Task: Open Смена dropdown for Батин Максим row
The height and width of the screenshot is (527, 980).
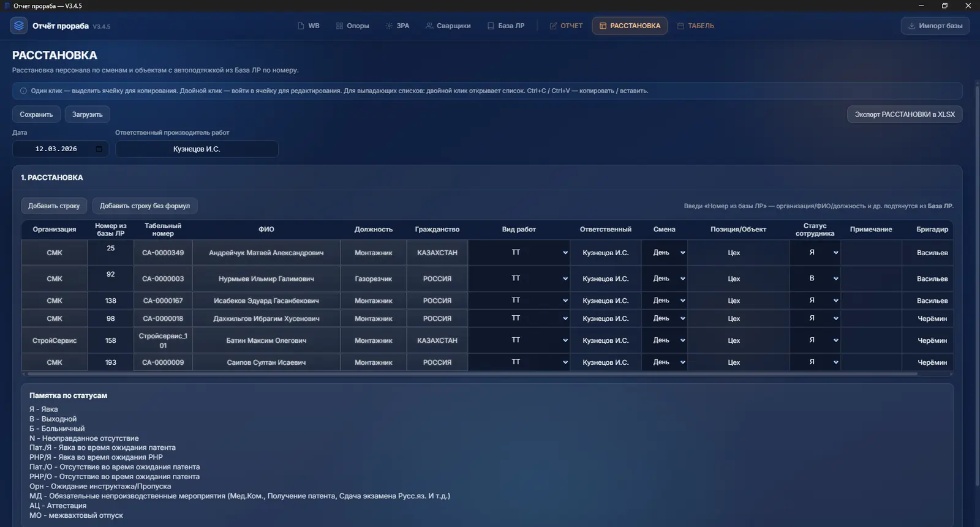Action: coord(664,340)
